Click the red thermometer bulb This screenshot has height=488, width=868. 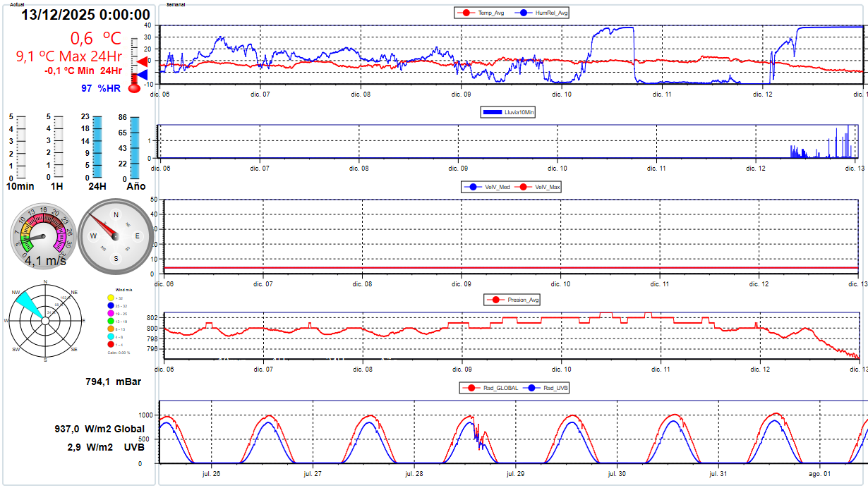coord(134,89)
